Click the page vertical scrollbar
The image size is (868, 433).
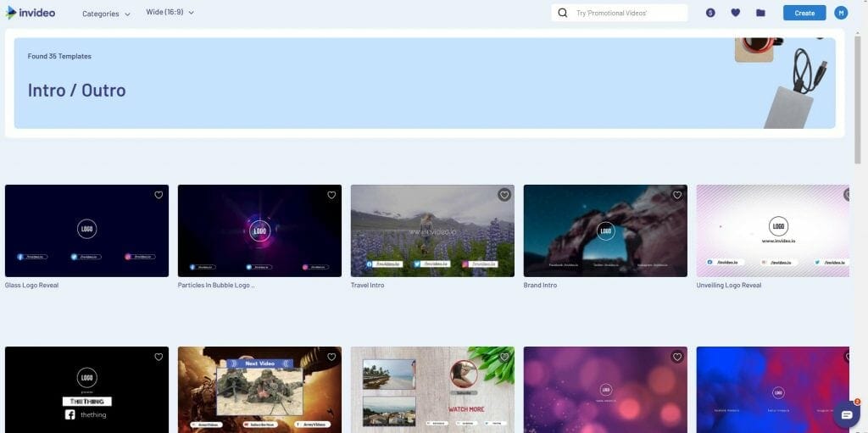point(858,100)
